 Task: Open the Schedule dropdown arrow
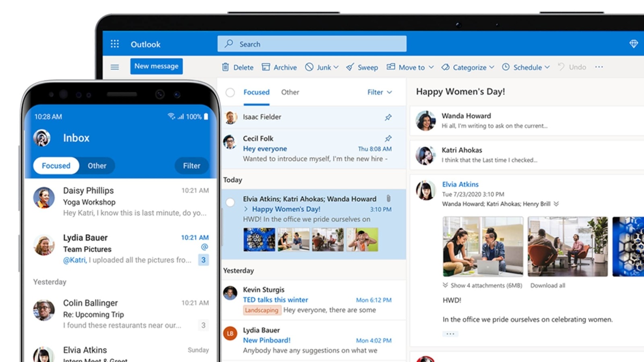coord(547,67)
